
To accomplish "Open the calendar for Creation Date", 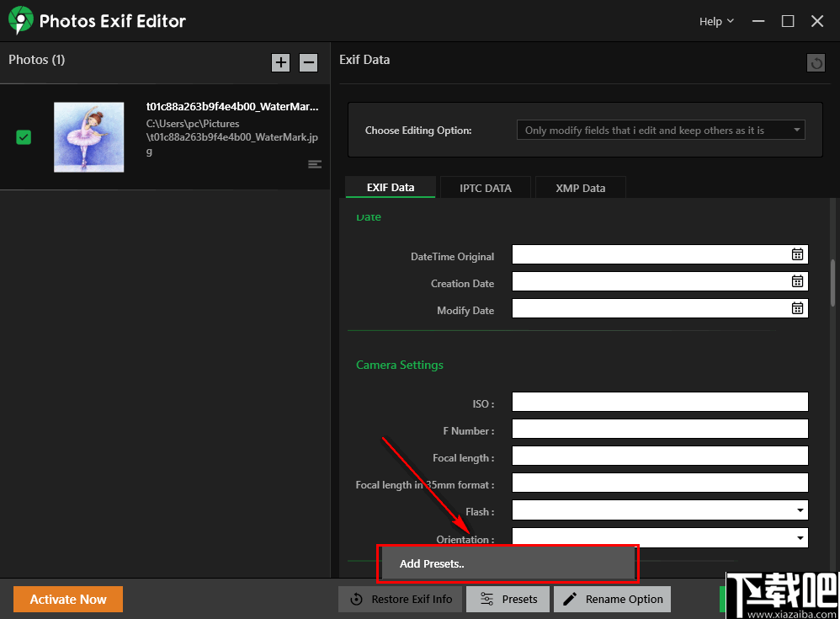I will point(797,280).
